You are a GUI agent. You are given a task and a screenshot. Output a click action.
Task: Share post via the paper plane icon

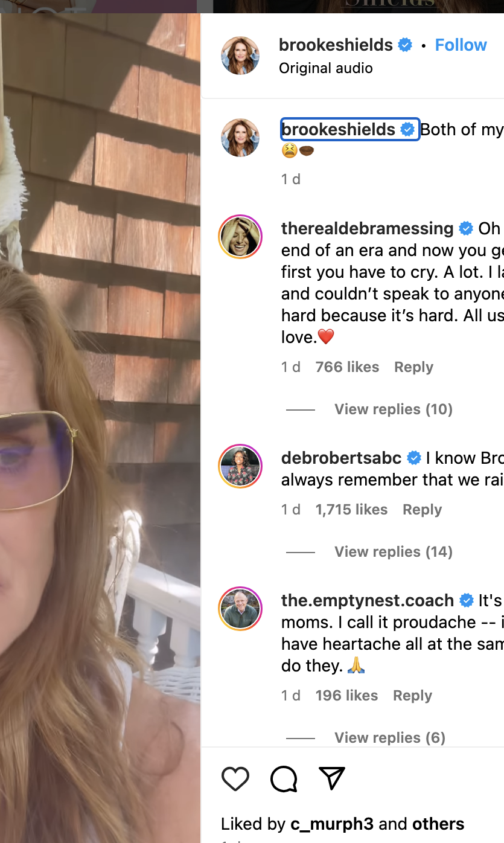pos(331,778)
